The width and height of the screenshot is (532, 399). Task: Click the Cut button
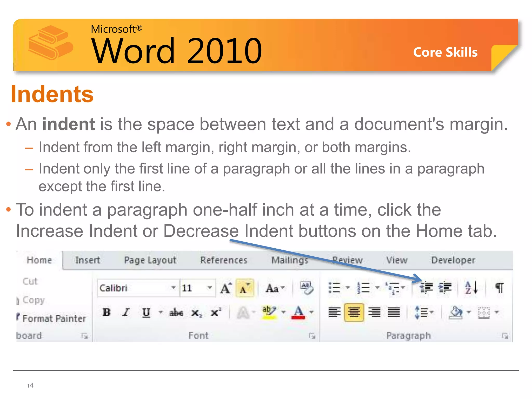click(x=30, y=281)
